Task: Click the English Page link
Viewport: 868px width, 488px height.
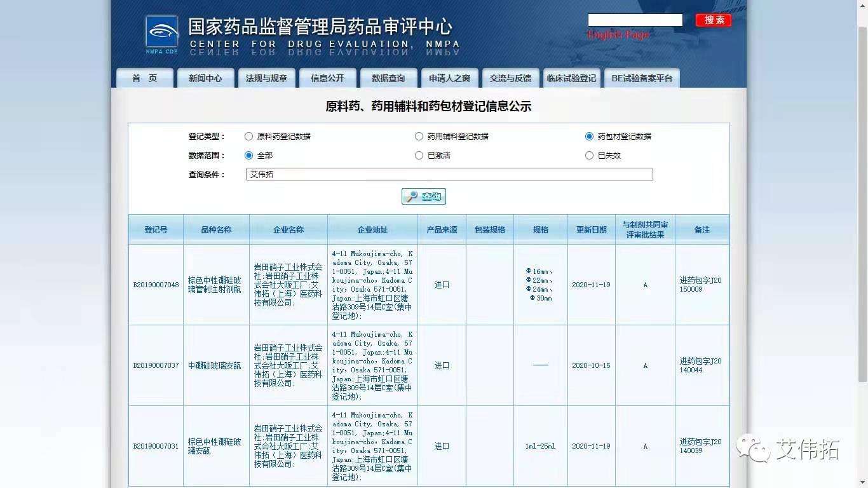Action: tap(617, 34)
